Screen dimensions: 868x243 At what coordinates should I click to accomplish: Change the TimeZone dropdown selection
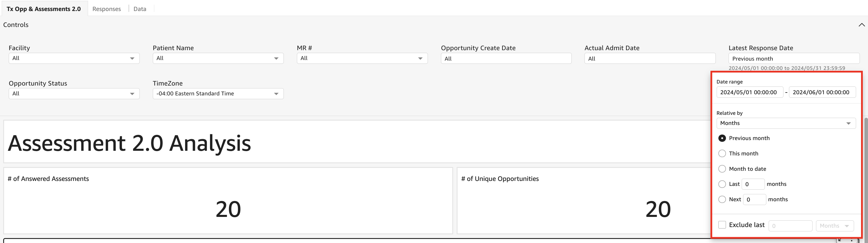[218, 94]
